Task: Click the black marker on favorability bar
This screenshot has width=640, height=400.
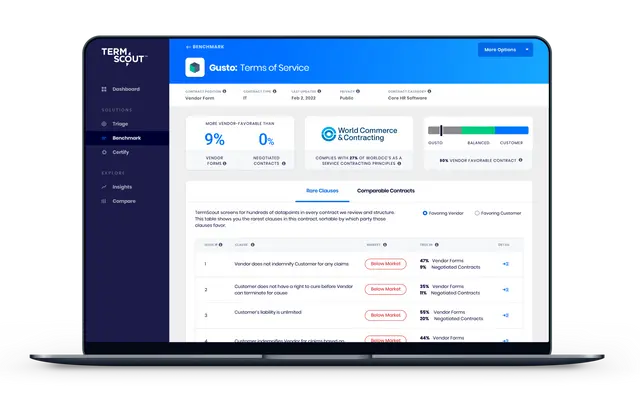Action: tap(441, 131)
